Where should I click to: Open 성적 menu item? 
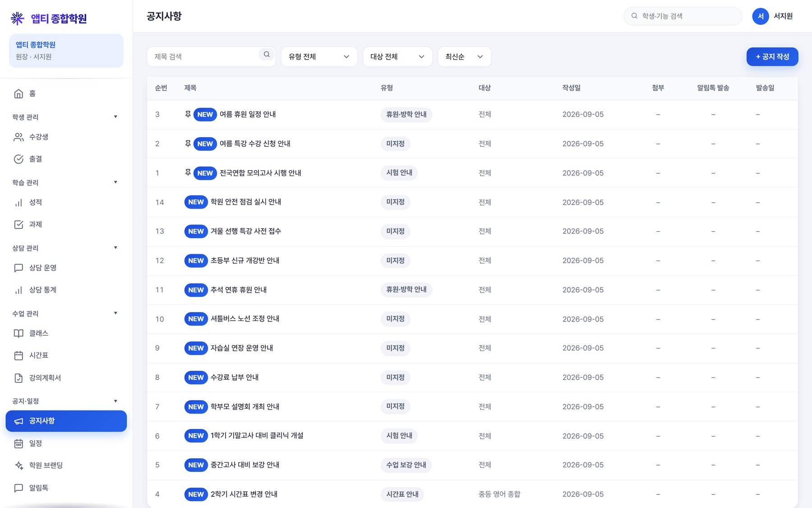[66, 202]
